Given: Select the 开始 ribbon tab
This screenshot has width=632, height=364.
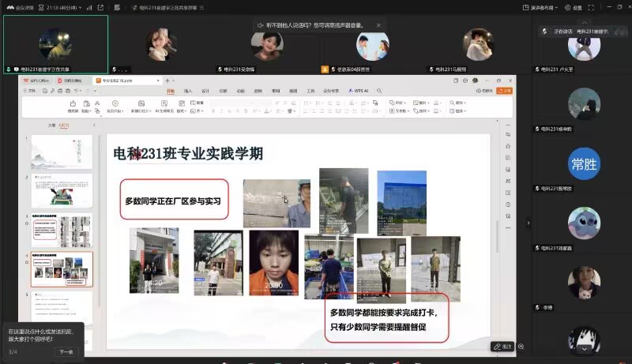Looking at the screenshot, I should [x=170, y=91].
